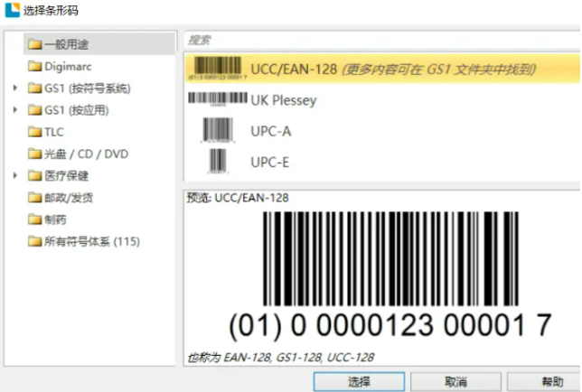Click the preview number (01) 0 0000123 00001 7
This screenshot has width=582, height=392.
(x=390, y=325)
